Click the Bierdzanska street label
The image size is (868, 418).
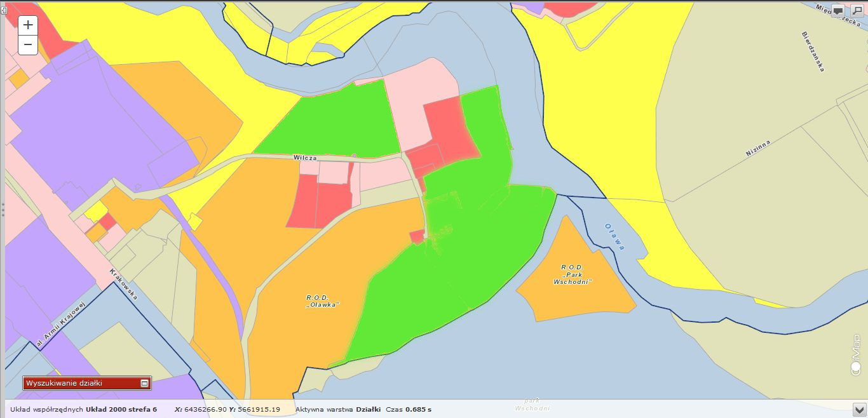click(x=813, y=51)
